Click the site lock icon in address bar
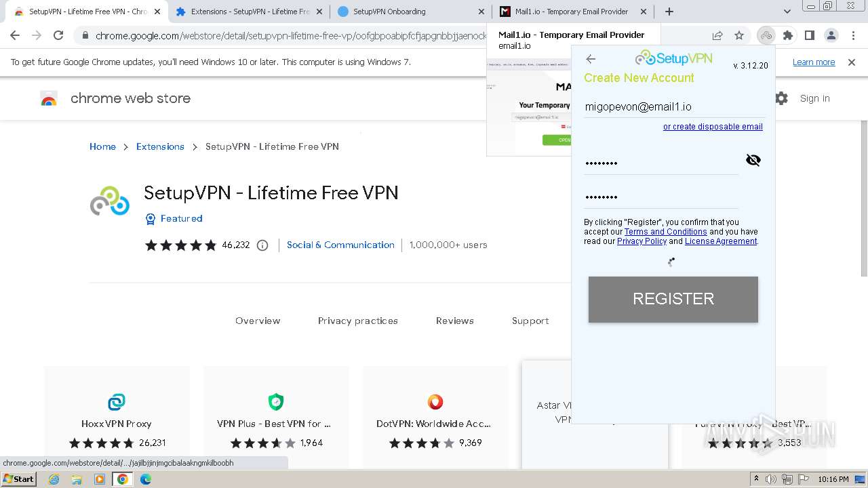This screenshot has width=868, height=488. [x=85, y=36]
